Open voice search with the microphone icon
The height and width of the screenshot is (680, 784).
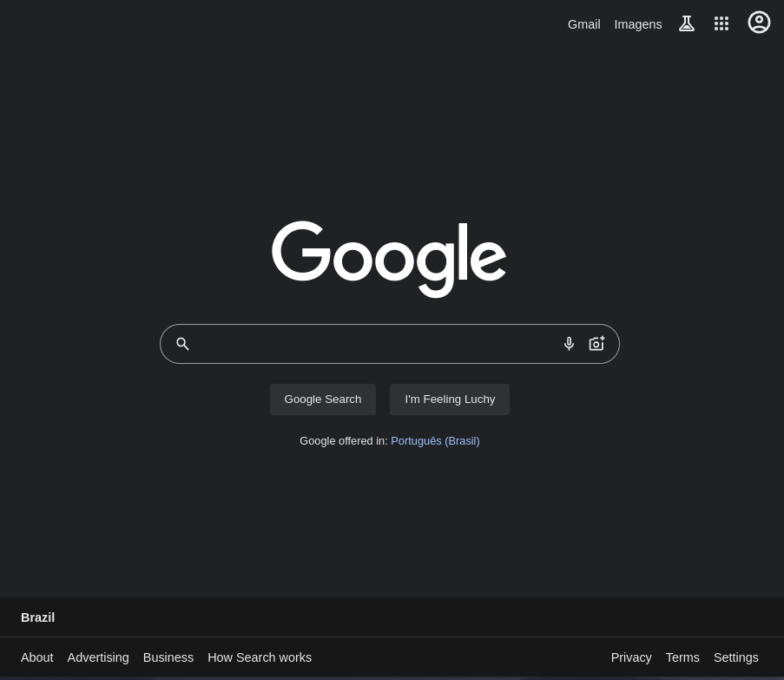tap(569, 343)
